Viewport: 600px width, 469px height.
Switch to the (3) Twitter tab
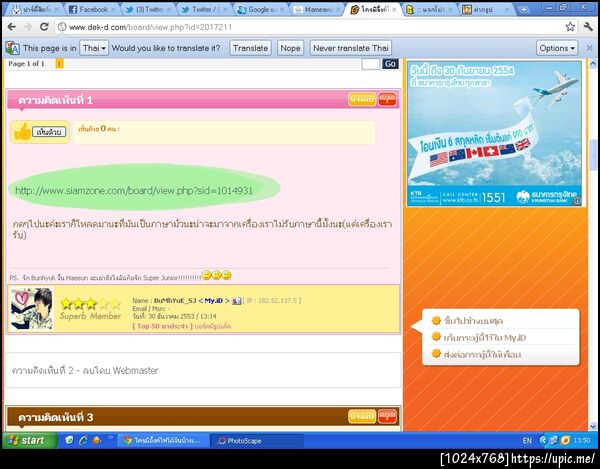[148, 10]
